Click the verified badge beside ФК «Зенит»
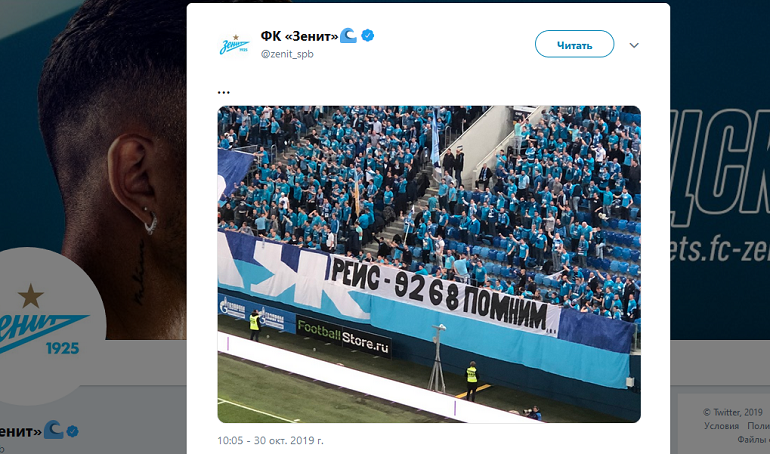 click(368, 35)
